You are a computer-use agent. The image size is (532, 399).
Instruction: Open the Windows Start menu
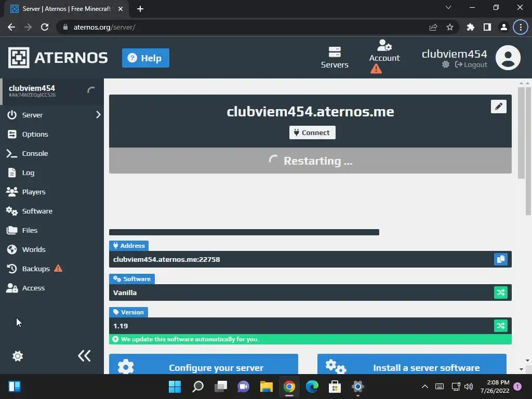[175, 387]
